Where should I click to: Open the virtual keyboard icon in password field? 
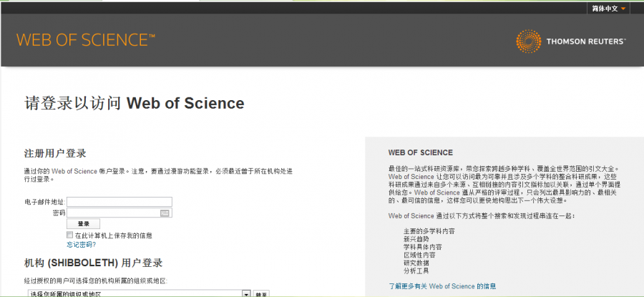[x=165, y=213]
